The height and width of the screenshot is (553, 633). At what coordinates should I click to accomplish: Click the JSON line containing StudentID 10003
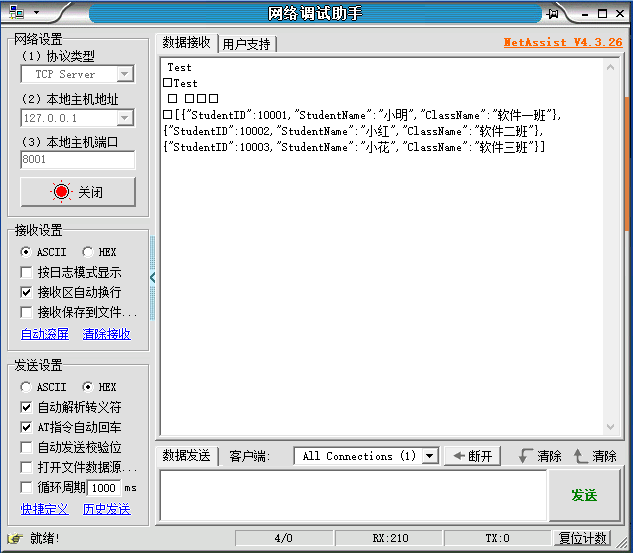click(x=354, y=147)
